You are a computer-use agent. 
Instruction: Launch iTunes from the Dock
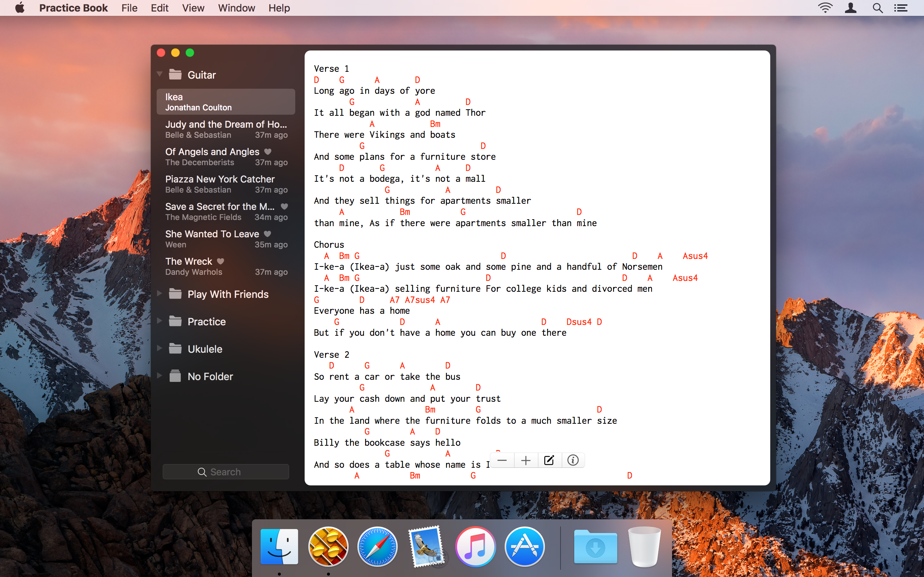tap(475, 546)
